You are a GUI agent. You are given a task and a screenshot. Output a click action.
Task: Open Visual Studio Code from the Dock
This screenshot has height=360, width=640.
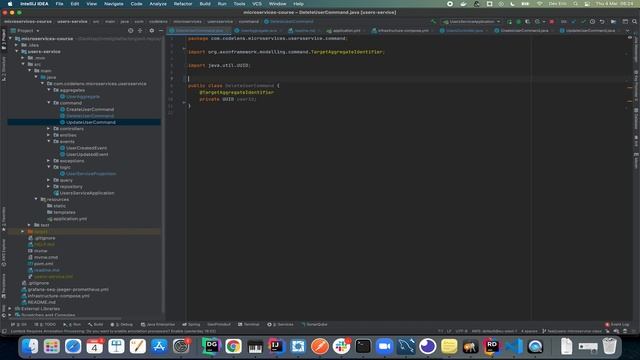[x=514, y=347]
